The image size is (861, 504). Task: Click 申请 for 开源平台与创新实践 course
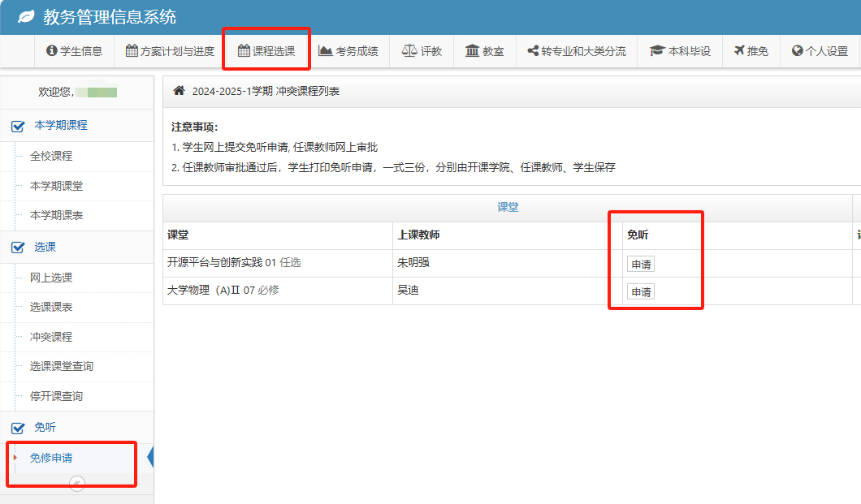click(x=641, y=264)
